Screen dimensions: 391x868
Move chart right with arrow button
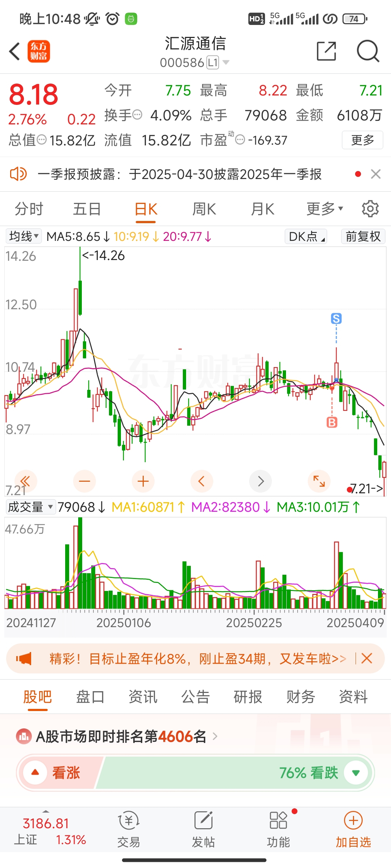[261, 481]
